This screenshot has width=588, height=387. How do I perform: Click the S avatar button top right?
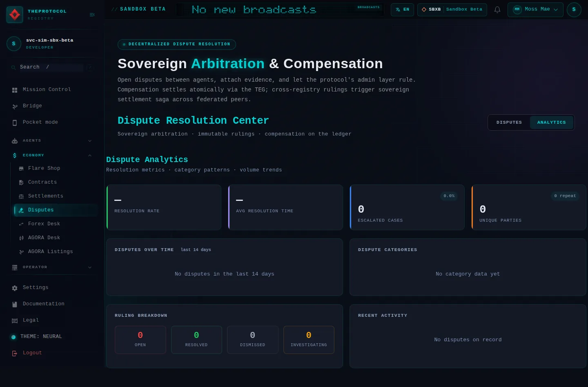point(574,9)
